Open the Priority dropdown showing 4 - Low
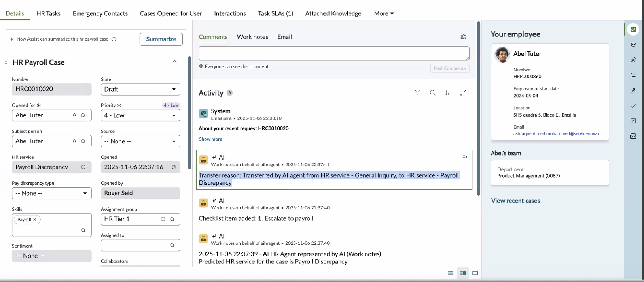Viewport: 644px width, 282px height. pos(140,115)
